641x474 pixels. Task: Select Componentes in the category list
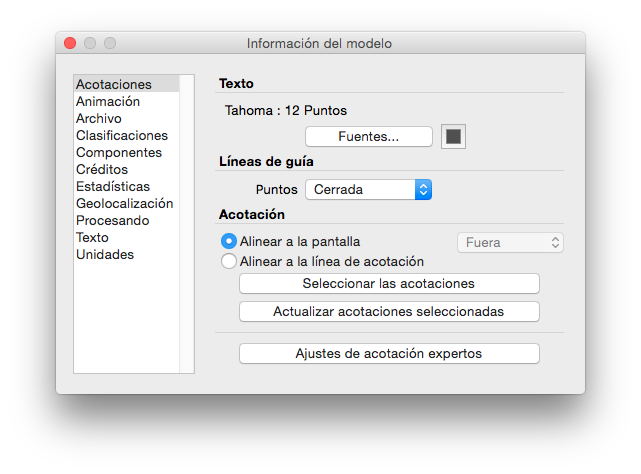(x=126, y=153)
